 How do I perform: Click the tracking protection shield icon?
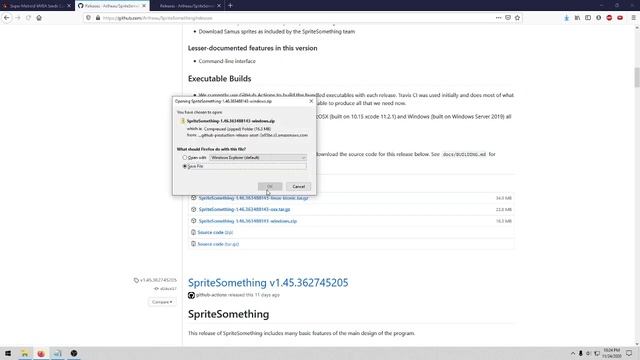pyautogui.click(x=89, y=18)
